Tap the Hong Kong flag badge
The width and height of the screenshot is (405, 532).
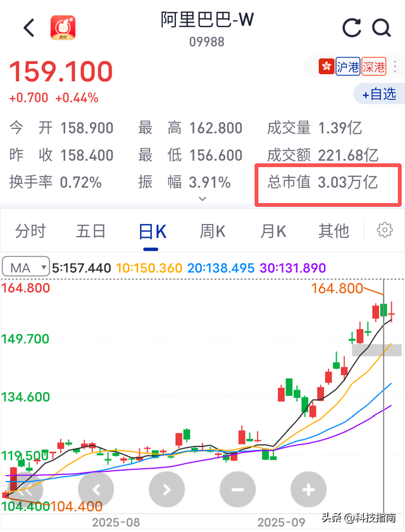click(327, 66)
